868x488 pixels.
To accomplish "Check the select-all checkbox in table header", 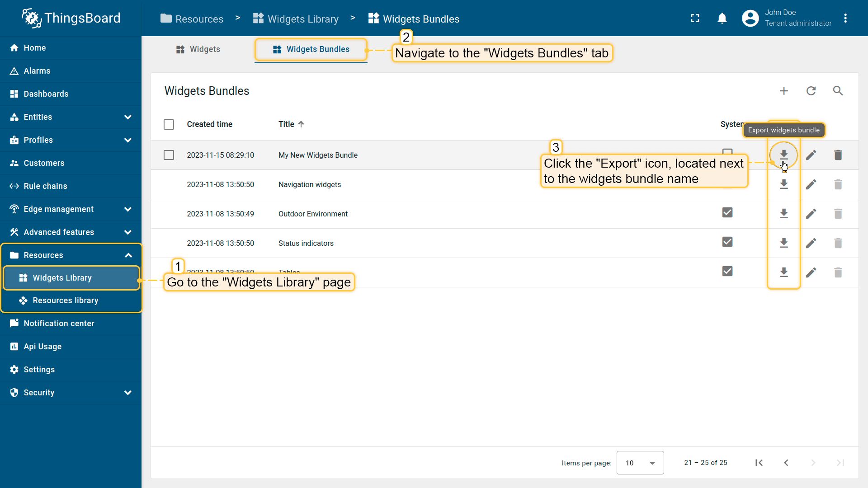I will (169, 124).
